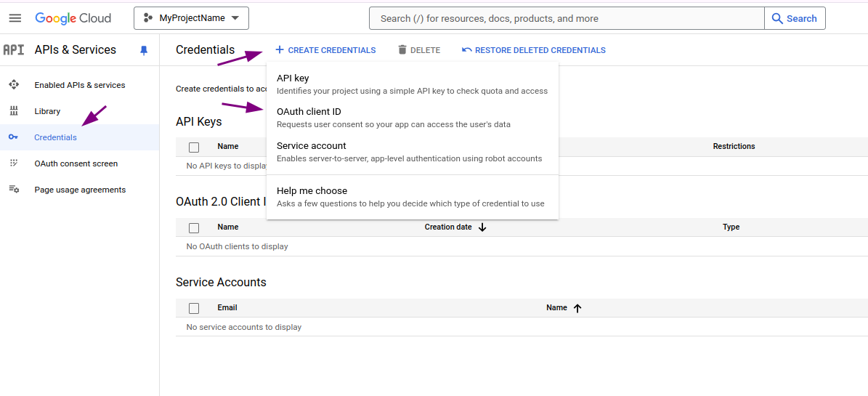Click the Google Cloud logo
Screen dimensions: 868x396
(x=73, y=18)
